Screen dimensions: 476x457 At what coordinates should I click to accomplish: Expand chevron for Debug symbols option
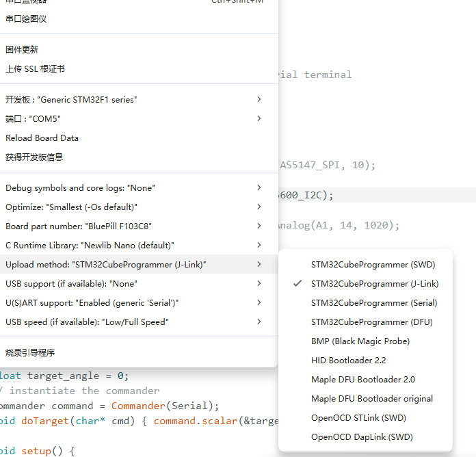259,187
